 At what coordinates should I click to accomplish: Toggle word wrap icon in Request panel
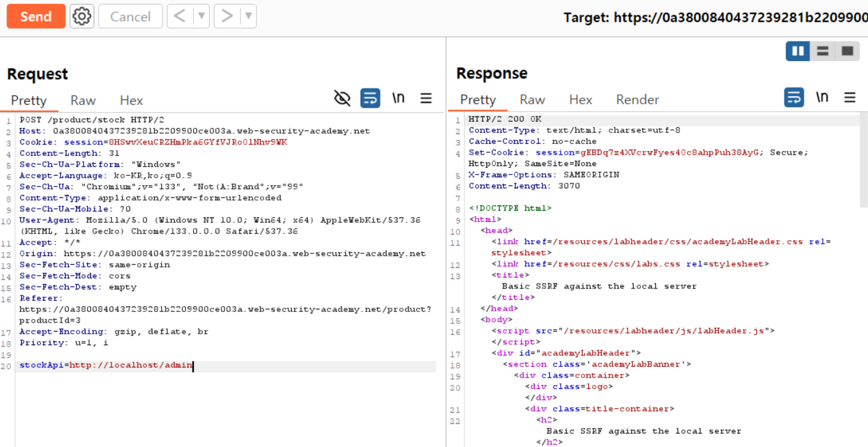[370, 98]
